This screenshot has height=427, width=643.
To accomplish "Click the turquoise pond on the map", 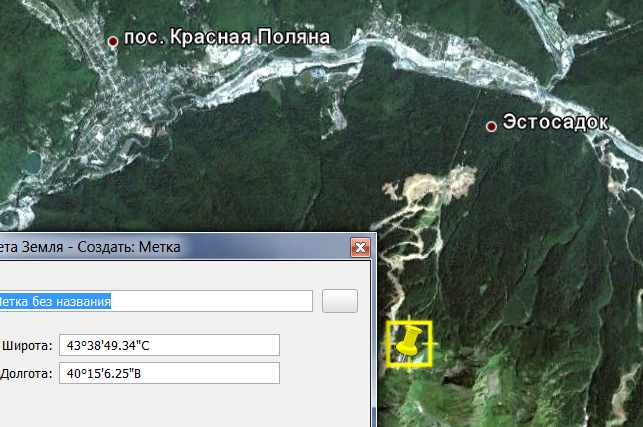I will [x=33, y=161].
